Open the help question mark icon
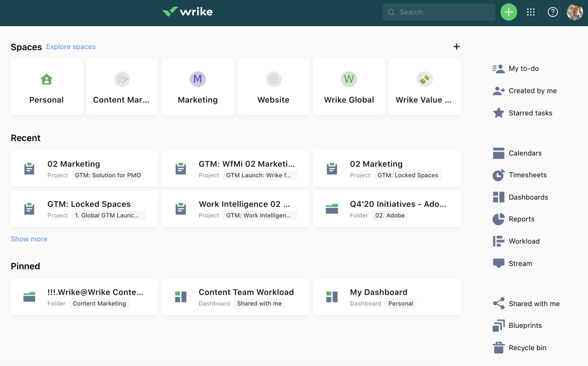This screenshot has height=366, width=588. click(x=553, y=12)
